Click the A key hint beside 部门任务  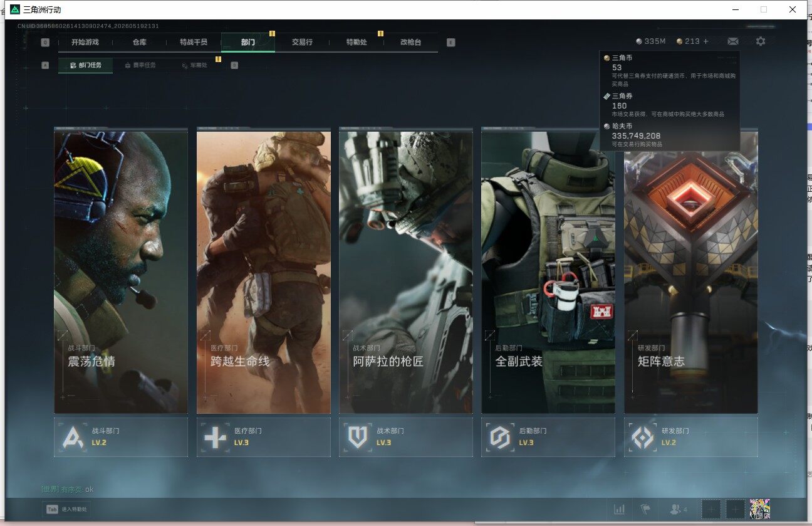[x=45, y=65]
